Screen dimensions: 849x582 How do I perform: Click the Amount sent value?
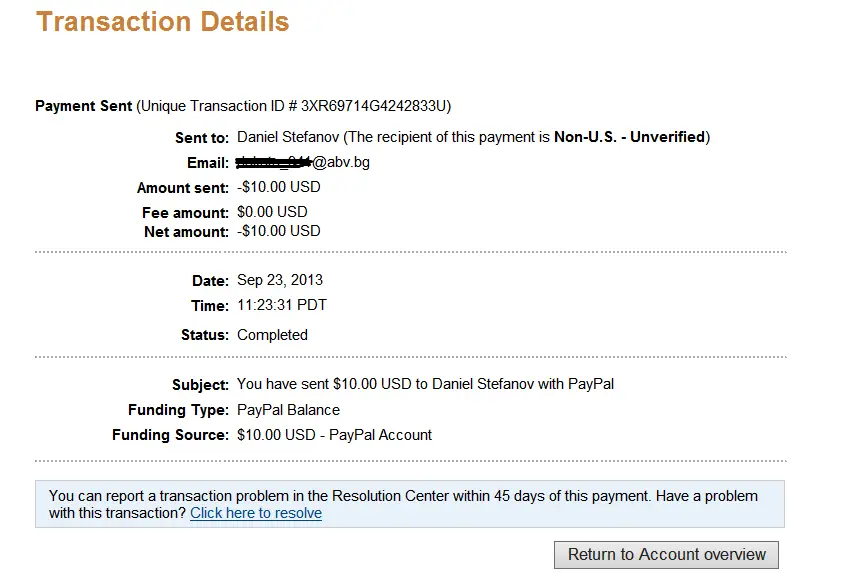pos(278,187)
